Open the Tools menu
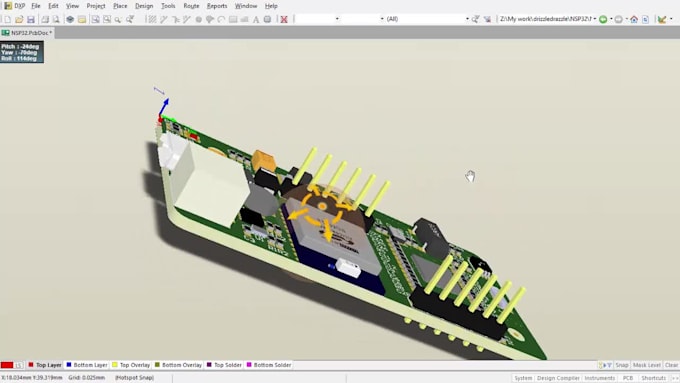The width and height of the screenshot is (680, 383). tap(168, 6)
